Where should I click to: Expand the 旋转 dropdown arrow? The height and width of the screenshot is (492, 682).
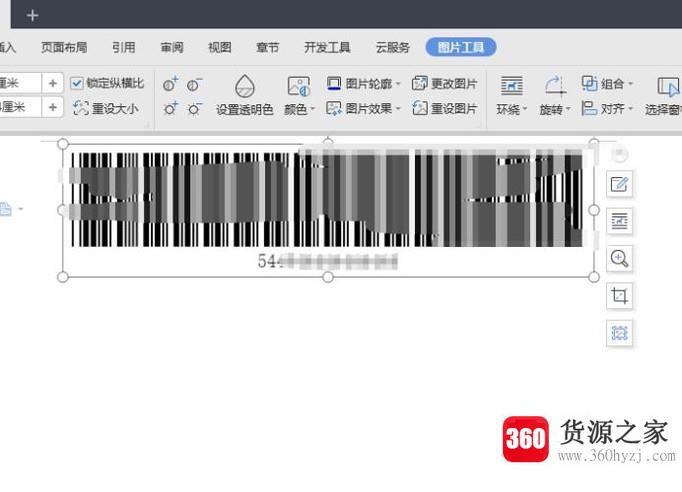point(568,108)
